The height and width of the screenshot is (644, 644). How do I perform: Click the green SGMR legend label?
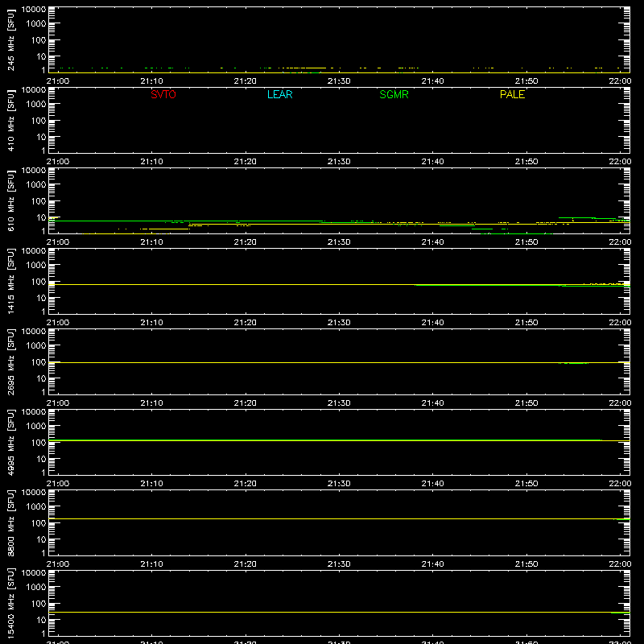point(394,94)
